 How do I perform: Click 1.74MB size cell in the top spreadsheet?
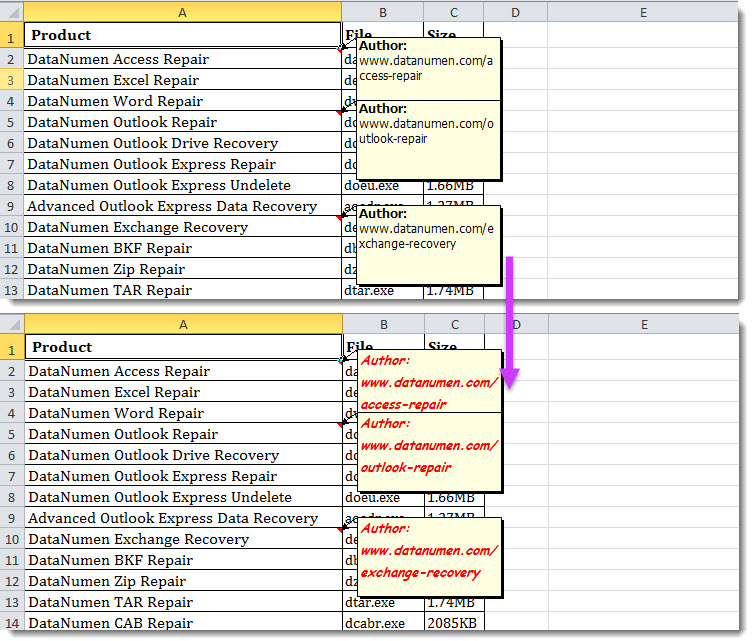[454, 291]
